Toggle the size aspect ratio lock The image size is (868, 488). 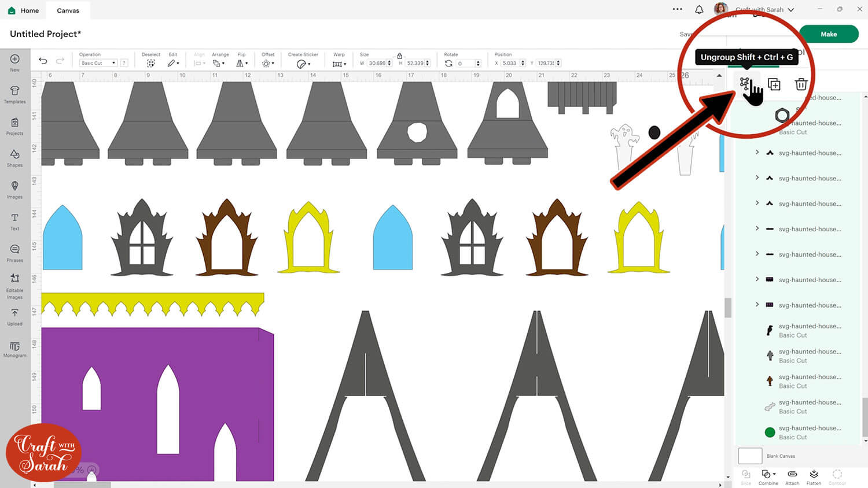coord(399,56)
